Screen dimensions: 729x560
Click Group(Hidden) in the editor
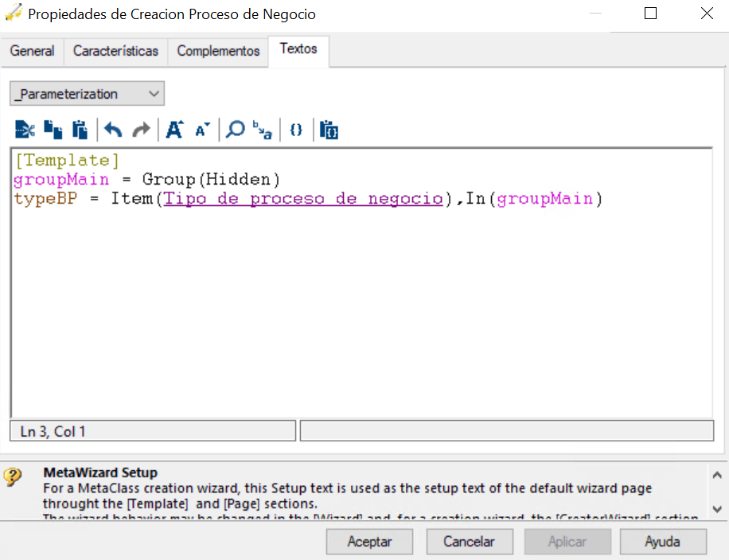point(211,180)
